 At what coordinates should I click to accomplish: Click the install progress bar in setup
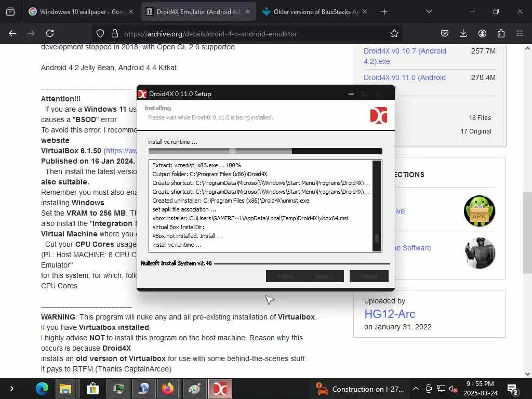(x=265, y=151)
